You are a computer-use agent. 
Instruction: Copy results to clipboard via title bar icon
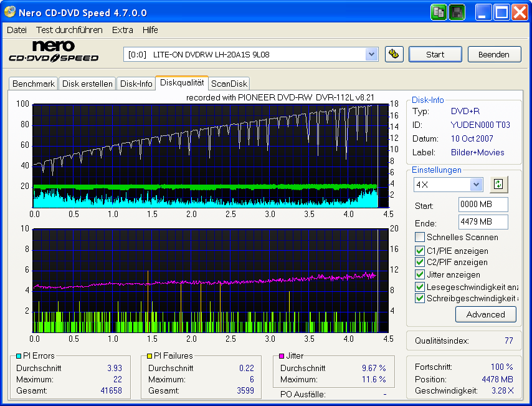(439, 12)
